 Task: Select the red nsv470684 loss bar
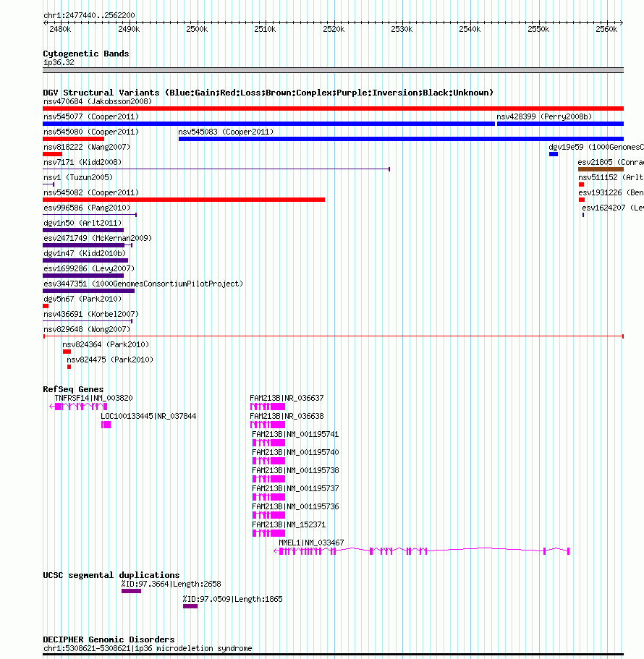333,109
